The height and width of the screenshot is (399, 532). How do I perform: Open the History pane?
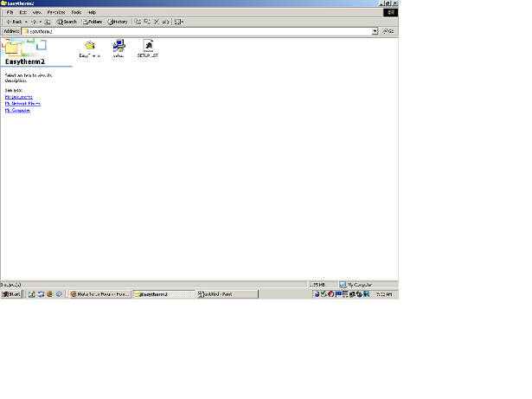click(118, 22)
